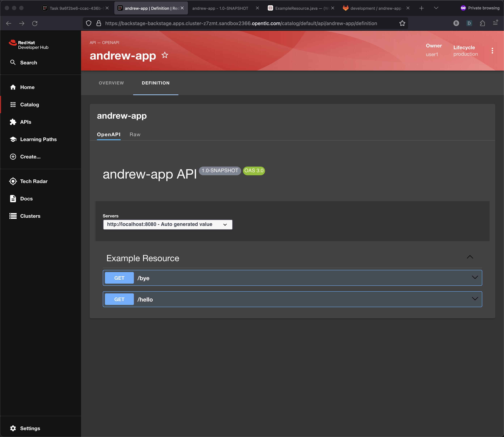Click the APIs puzzle-piece icon
Screen dimensions: 504x437
(13, 122)
